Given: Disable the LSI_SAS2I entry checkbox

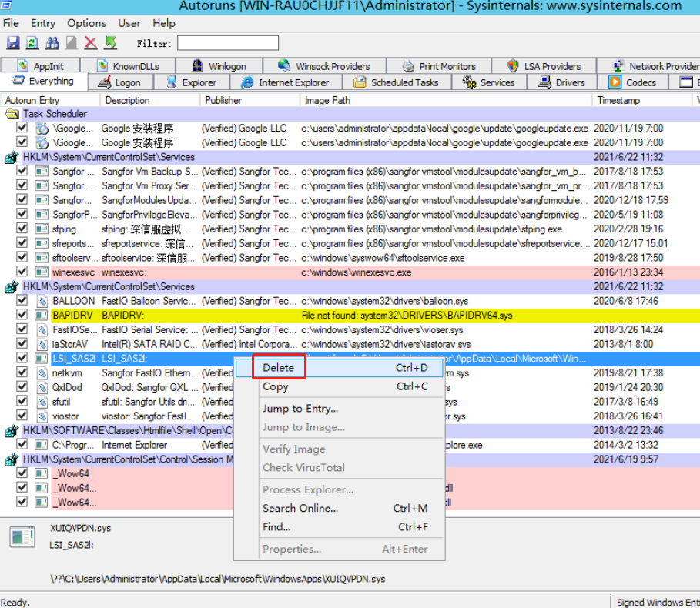Looking at the screenshot, I should click(22, 359).
